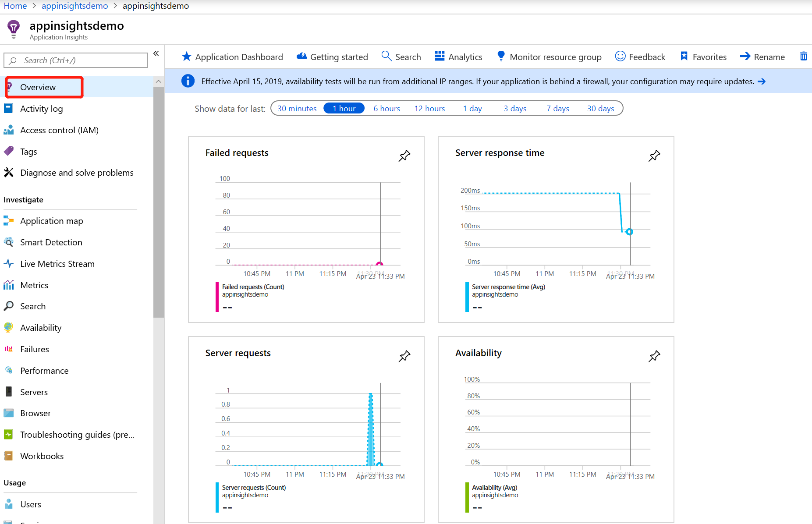
Task: Click Failed requests pink legend swatch
Action: click(x=217, y=297)
